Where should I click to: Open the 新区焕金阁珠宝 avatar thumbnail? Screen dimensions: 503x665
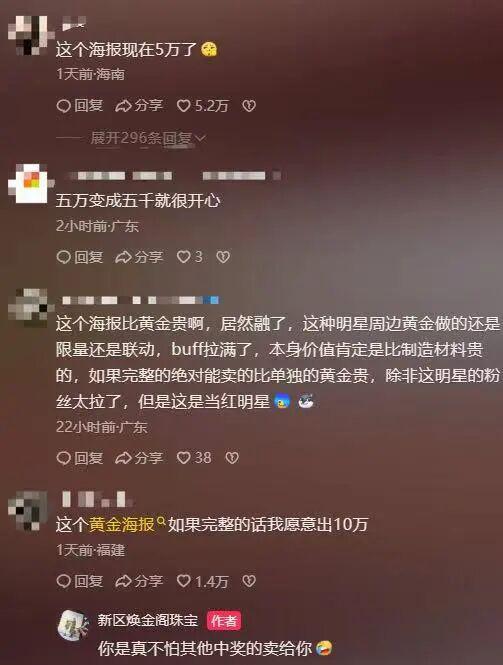coord(73,626)
